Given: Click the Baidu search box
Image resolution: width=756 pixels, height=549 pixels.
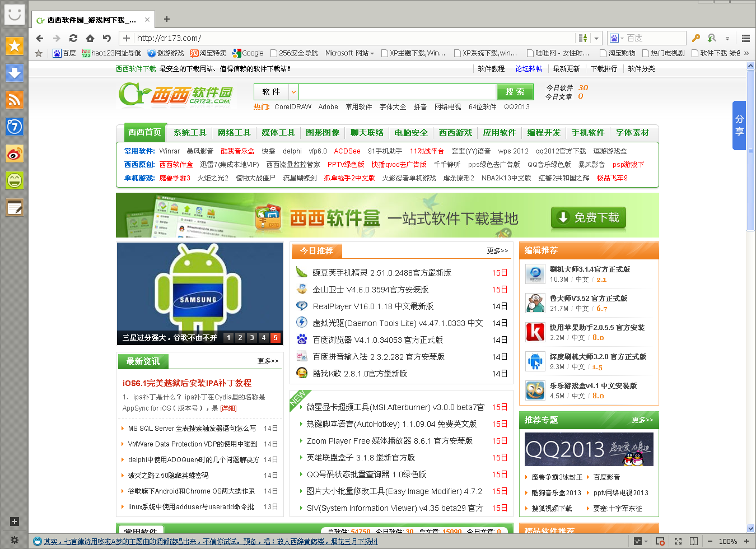Looking at the screenshot, I should pos(655,38).
